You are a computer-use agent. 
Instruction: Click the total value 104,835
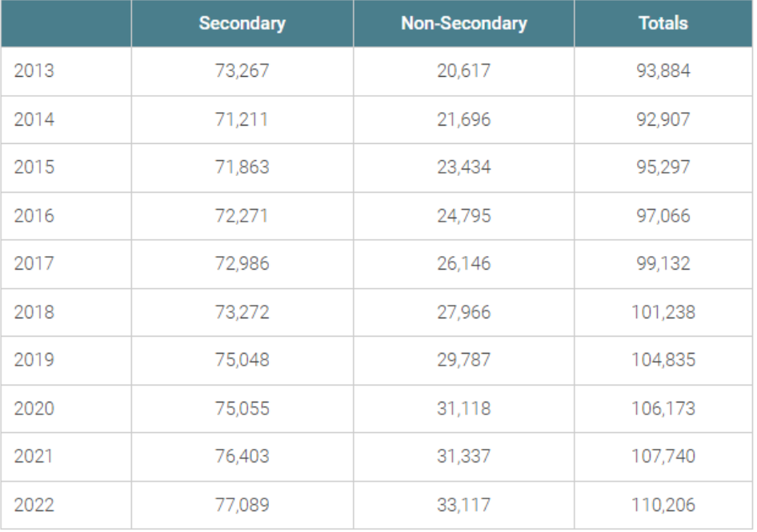pyautogui.click(x=663, y=360)
